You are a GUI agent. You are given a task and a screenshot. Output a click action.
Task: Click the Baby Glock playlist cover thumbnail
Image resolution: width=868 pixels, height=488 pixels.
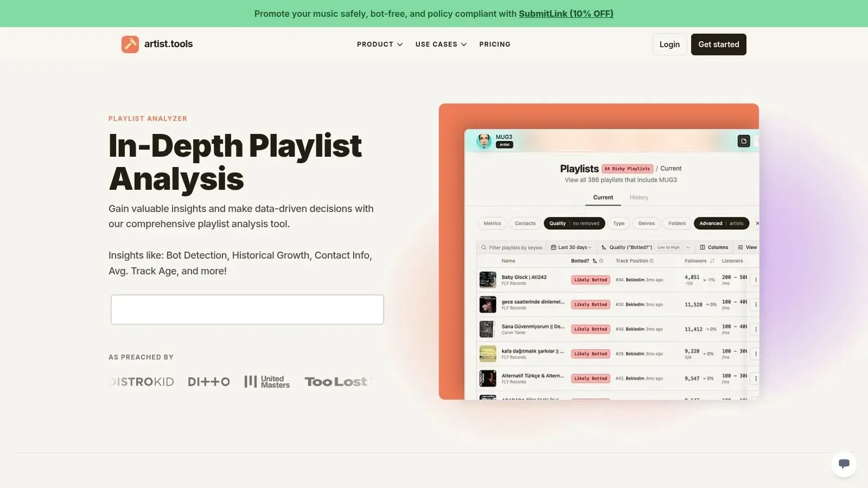coord(488,280)
